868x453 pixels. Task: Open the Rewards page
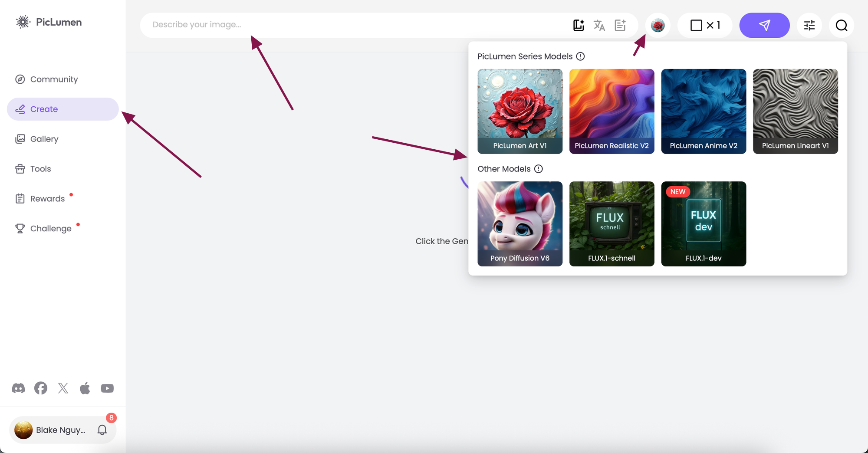(63, 199)
